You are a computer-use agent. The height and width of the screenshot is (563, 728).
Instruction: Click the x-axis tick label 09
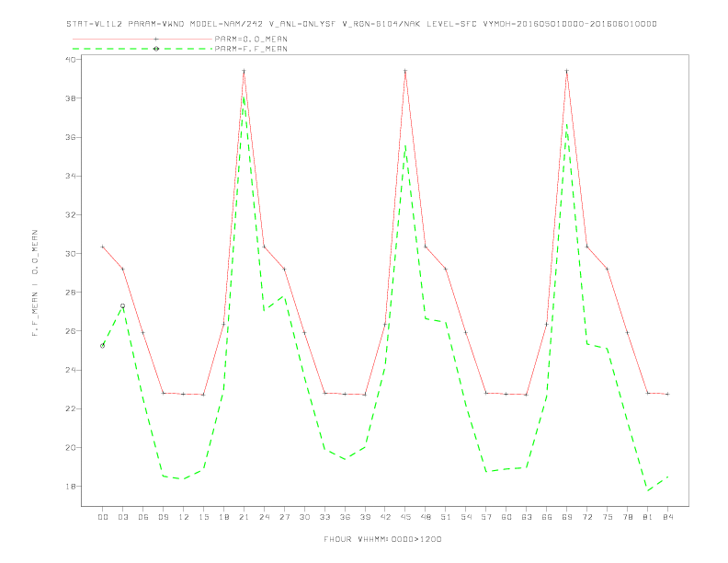[163, 517]
